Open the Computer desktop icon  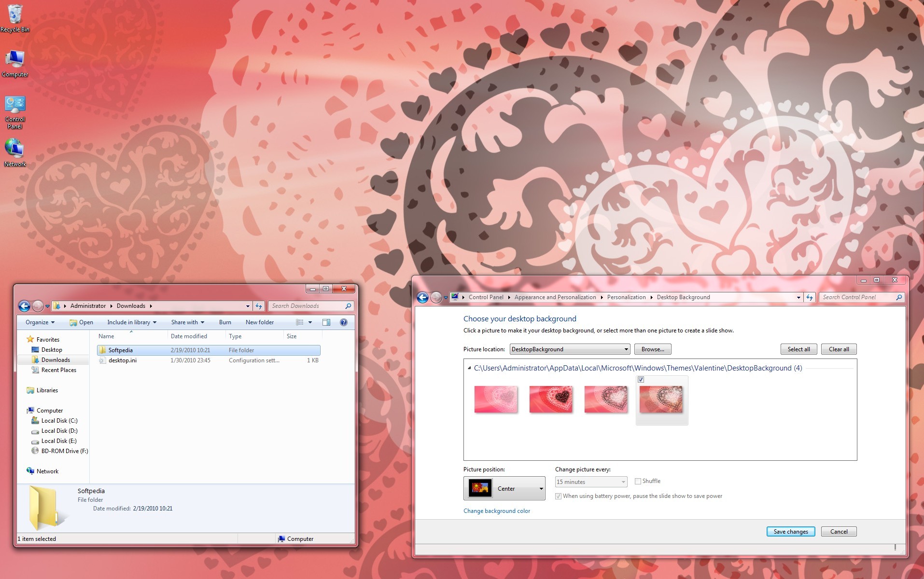coord(15,64)
